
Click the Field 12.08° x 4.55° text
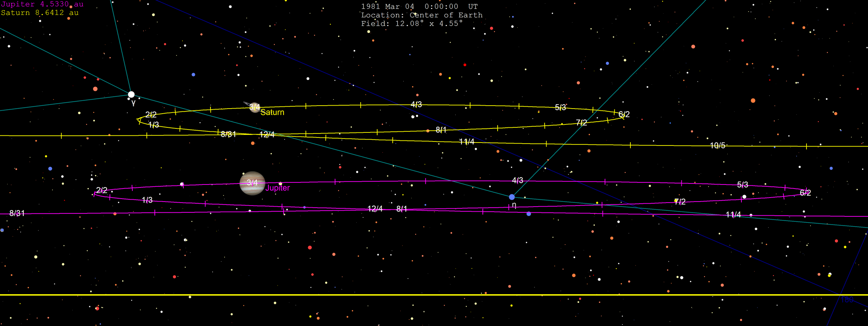pyautogui.click(x=412, y=24)
